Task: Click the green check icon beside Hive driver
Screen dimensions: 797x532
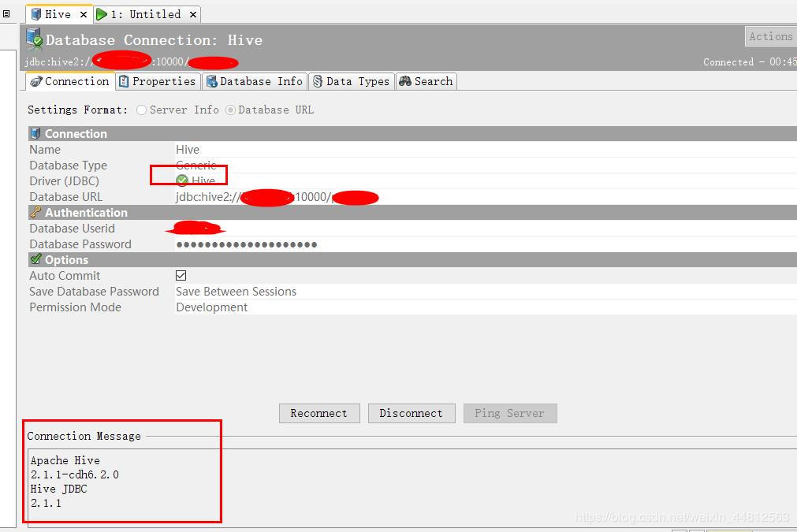Action: [x=181, y=180]
